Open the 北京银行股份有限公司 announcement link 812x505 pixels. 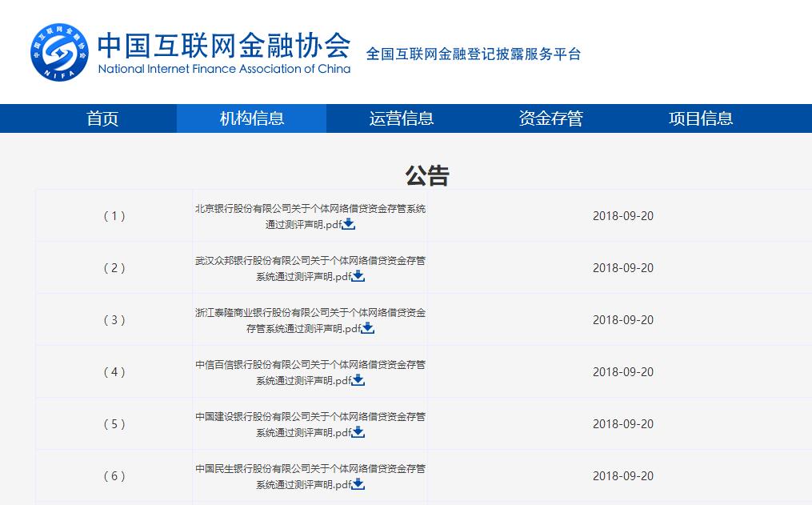coord(310,217)
